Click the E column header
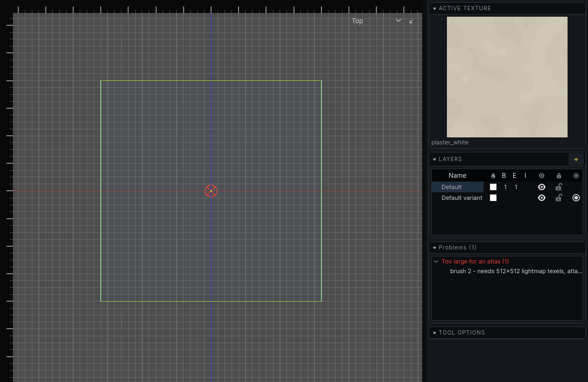The height and width of the screenshot is (382, 588). [x=515, y=176]
